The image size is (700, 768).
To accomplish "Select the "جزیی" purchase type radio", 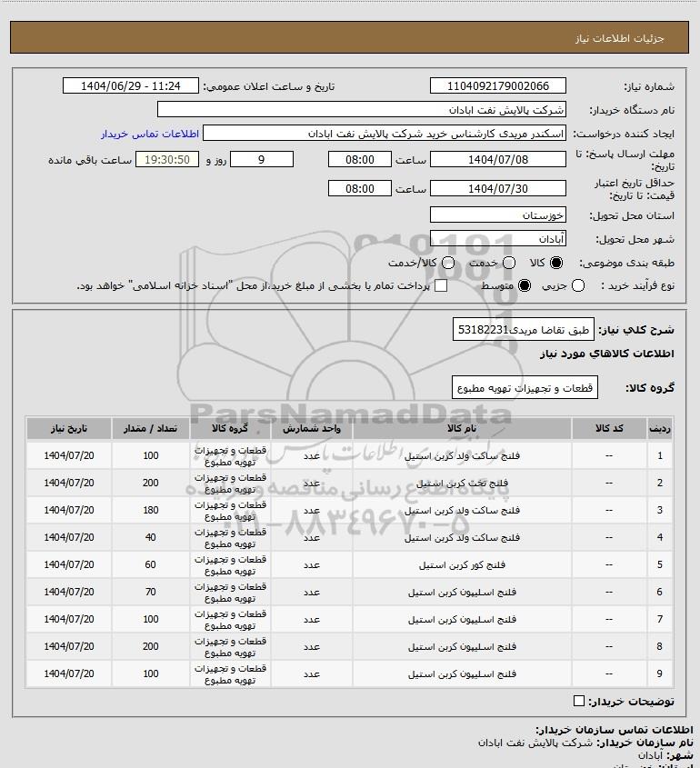I will (605, 286).
